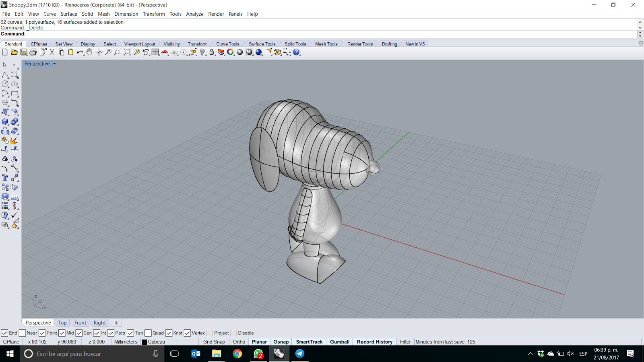Image resolution: width=644 pixels, height=362 pixels.
Task: Select the Polyline tool in left sidebar
Action: 5,75
